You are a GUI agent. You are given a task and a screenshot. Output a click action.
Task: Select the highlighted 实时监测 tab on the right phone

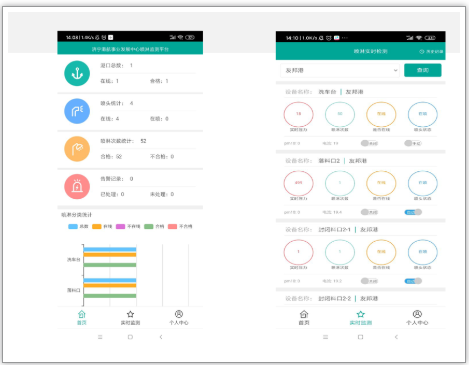point(361,318)
